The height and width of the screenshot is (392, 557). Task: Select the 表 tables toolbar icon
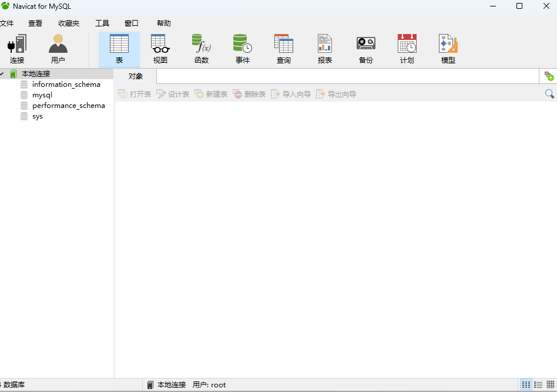[119, 49]
